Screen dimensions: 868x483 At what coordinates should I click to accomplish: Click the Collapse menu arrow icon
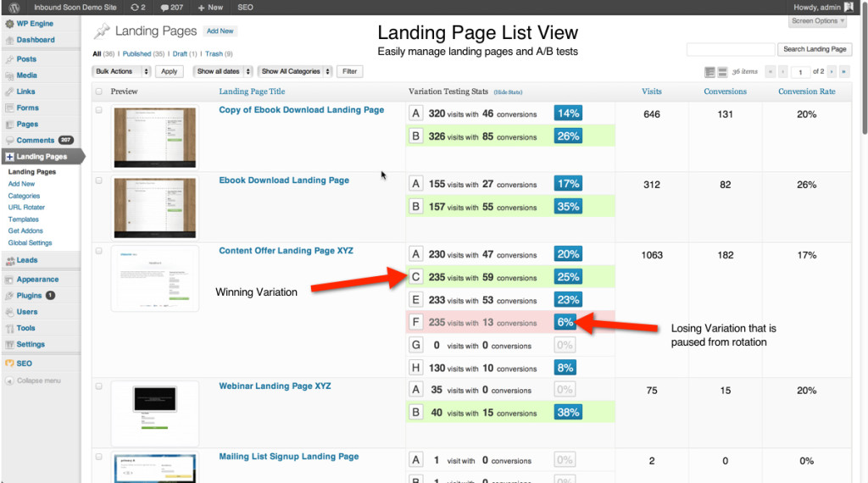pos(9,380)
